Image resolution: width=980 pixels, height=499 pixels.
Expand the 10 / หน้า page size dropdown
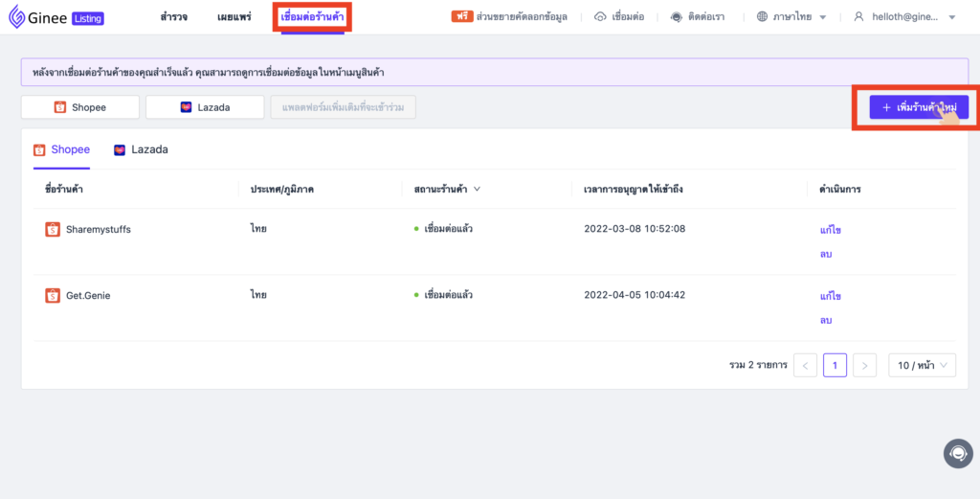[922, 365]
